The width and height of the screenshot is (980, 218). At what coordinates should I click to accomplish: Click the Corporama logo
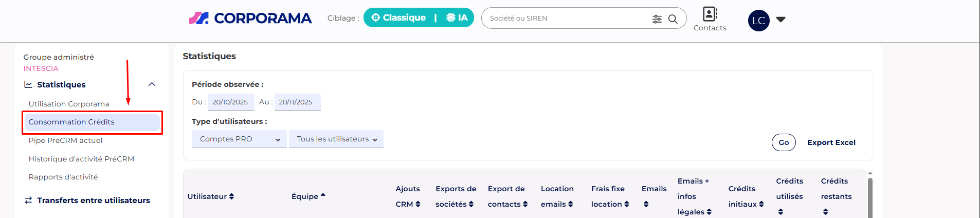click(x=250, y=19)
